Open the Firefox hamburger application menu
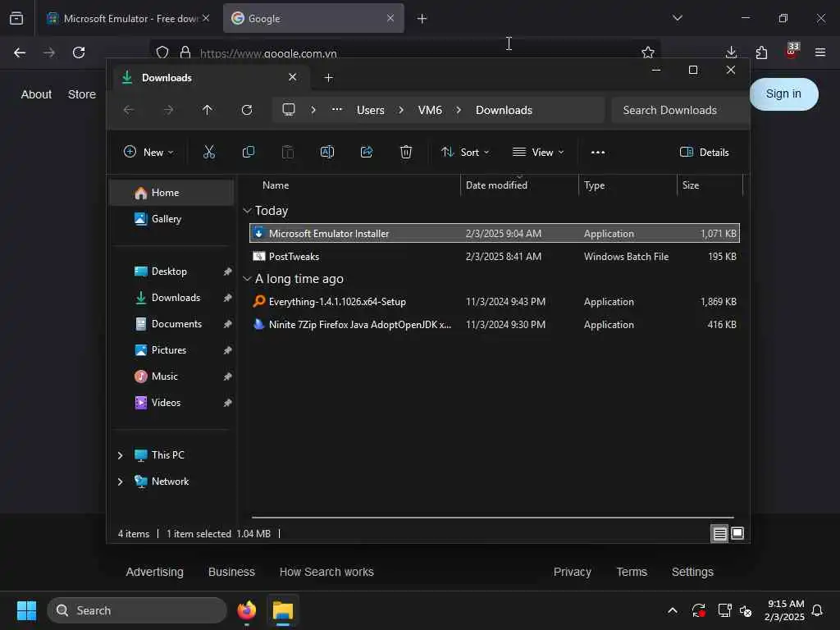Viewport: 840px width, 630px height. click(820, 52)
